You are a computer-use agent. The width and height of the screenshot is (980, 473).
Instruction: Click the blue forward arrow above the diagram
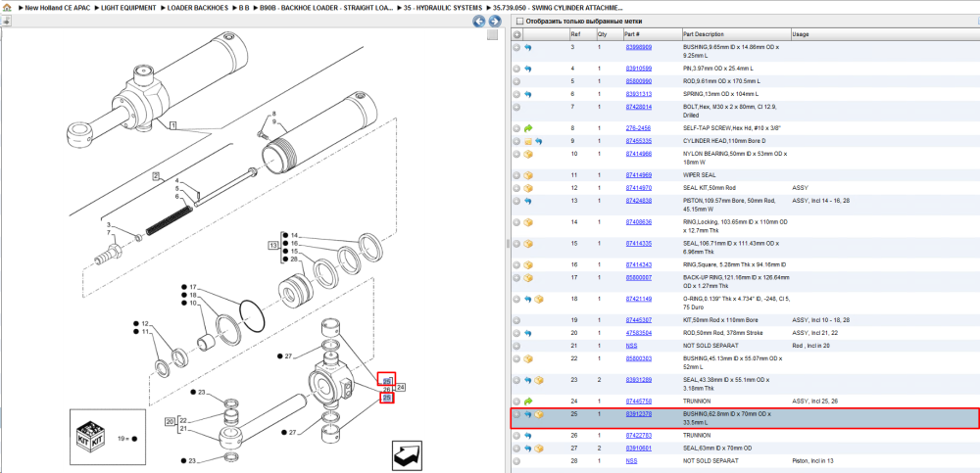(494, 22)
